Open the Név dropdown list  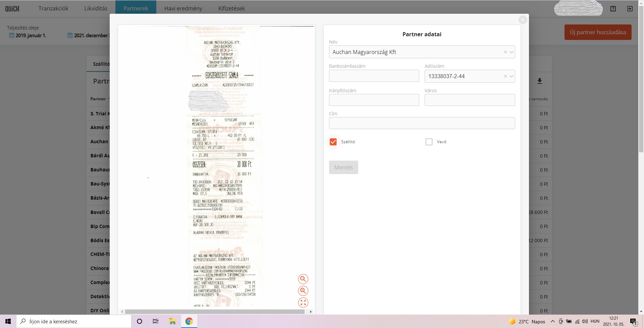(x=512, y=52)
